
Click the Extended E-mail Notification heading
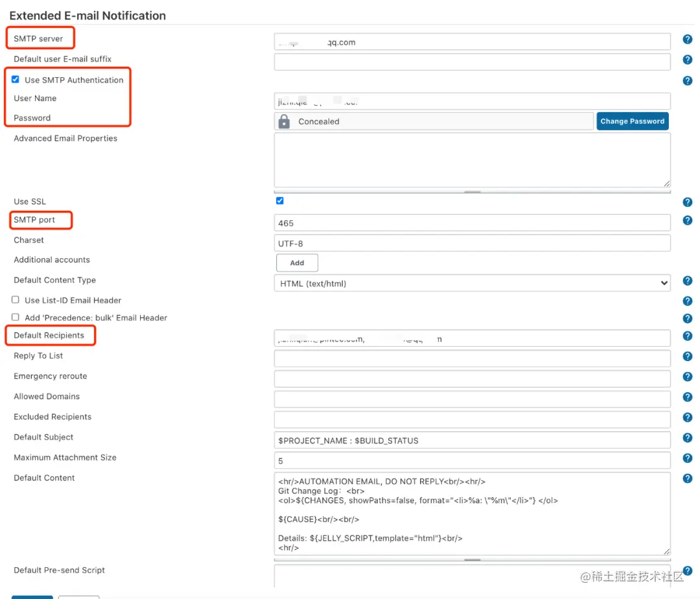(x=87, y=16)
